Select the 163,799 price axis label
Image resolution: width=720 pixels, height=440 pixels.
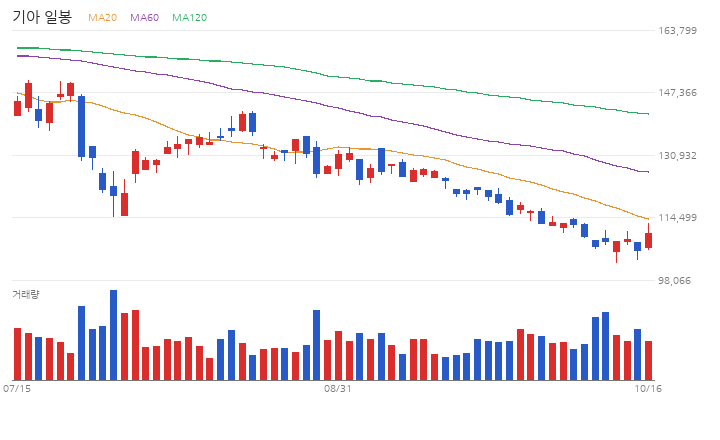[x=677, y=31]
